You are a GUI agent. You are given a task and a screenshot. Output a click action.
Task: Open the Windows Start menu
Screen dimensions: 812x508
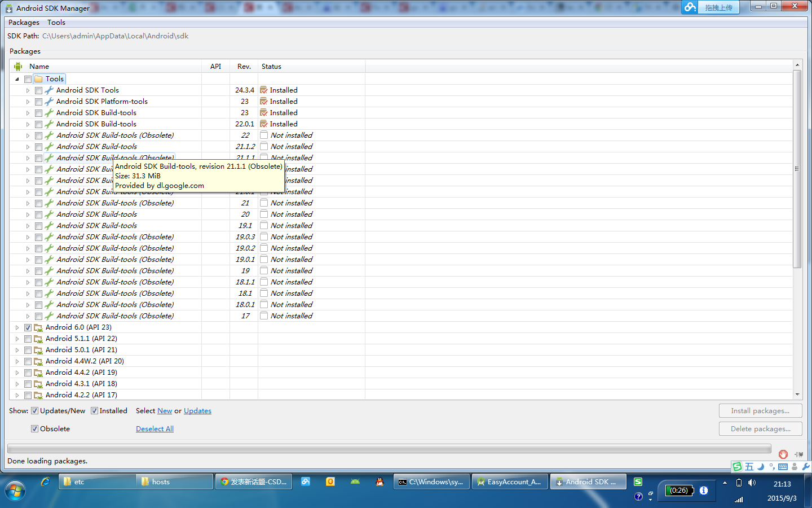pos(15,491)
